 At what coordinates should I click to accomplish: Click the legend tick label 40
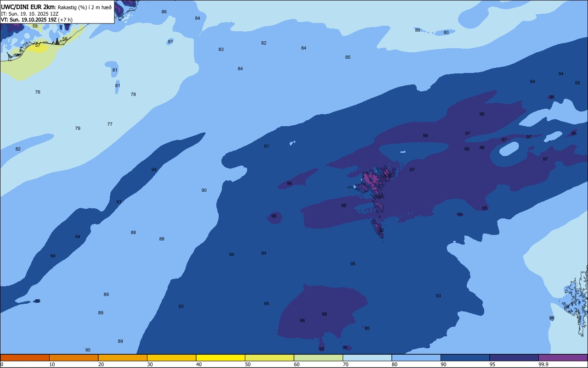[x=198, y=364]
